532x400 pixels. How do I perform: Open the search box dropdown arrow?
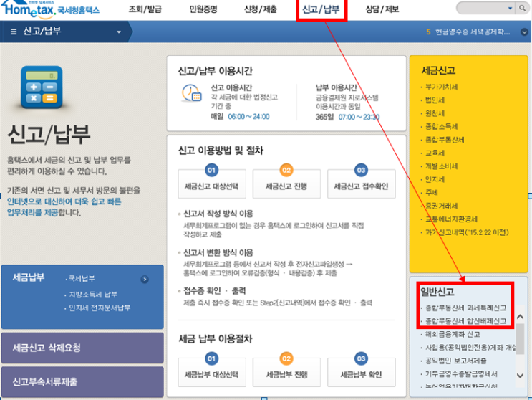pyautogui.click(x=510, y=8)
